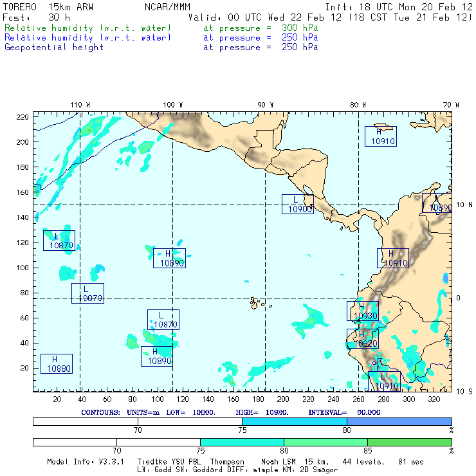
Task: Click the 'H 10890' box on 100 W line
Action: click(x=169, y=258)
